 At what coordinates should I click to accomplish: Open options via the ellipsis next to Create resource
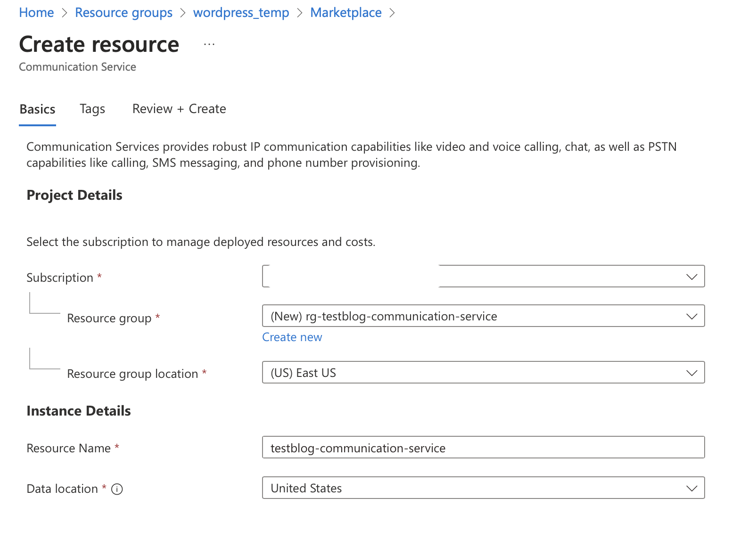pyautogui.click(x=209, y=44)
